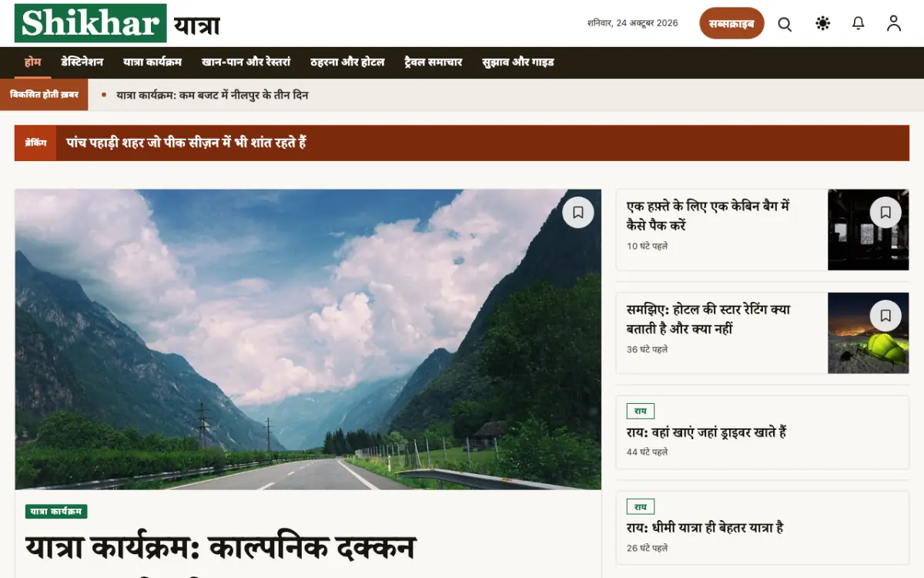The image size is (924, 578).
Task: Open article समझिए: होटल की स्टार रेटिंग
Action: tap(708, 319)
